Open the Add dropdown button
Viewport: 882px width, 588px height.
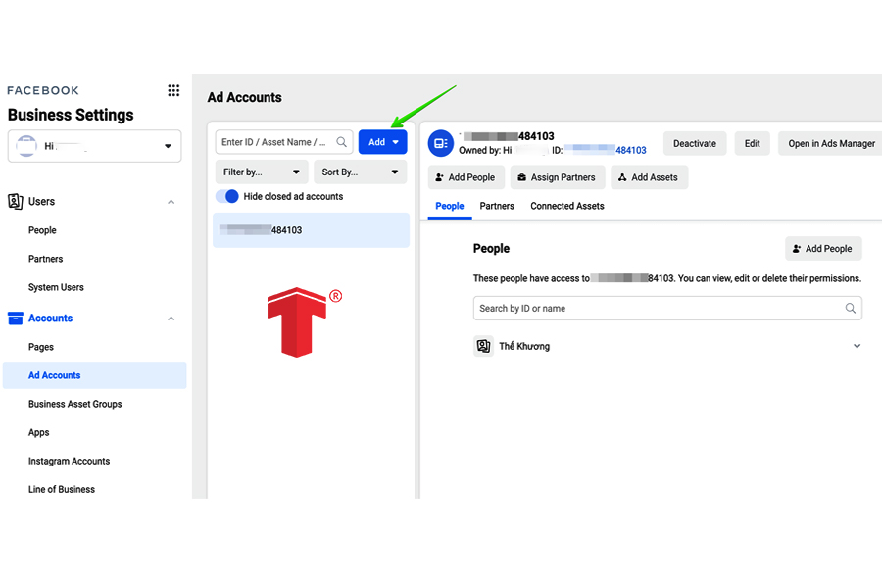coord(382,142)
